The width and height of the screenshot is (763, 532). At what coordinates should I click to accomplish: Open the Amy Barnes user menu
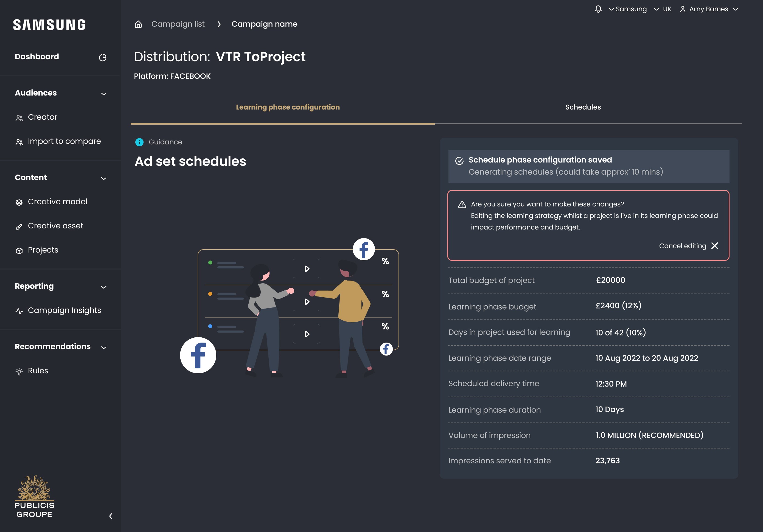click(x=709, y=9)
